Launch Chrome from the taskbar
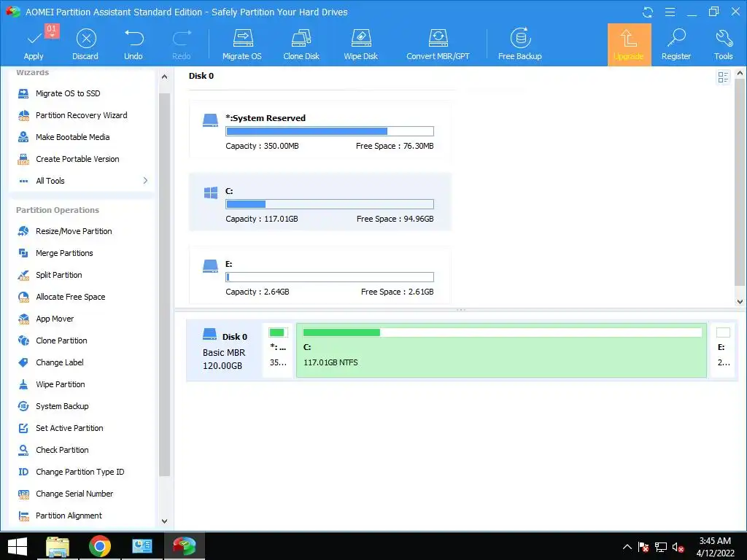 point(99,546)
